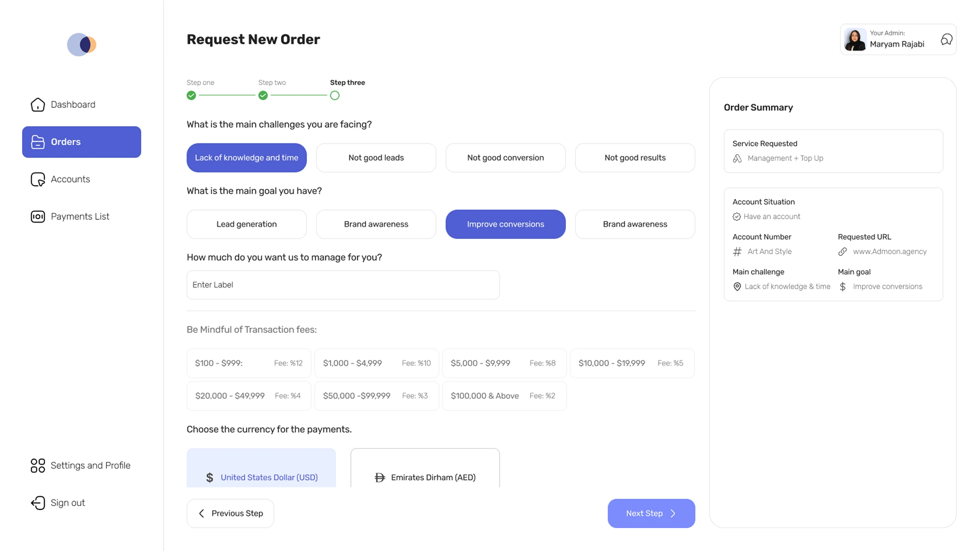The height and width of the screenshot is (551, 980).
Task: Open Payments List from the sidebar
Action: point(82,216)
